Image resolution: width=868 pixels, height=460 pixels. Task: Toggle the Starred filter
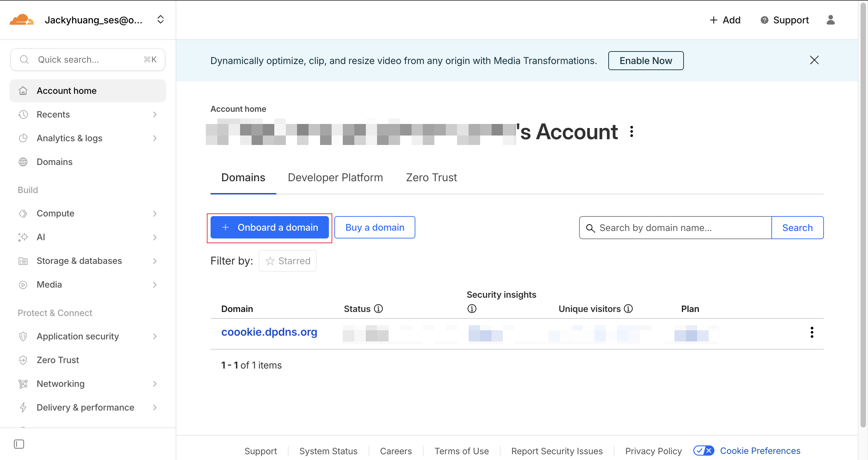tap(288, 261)
